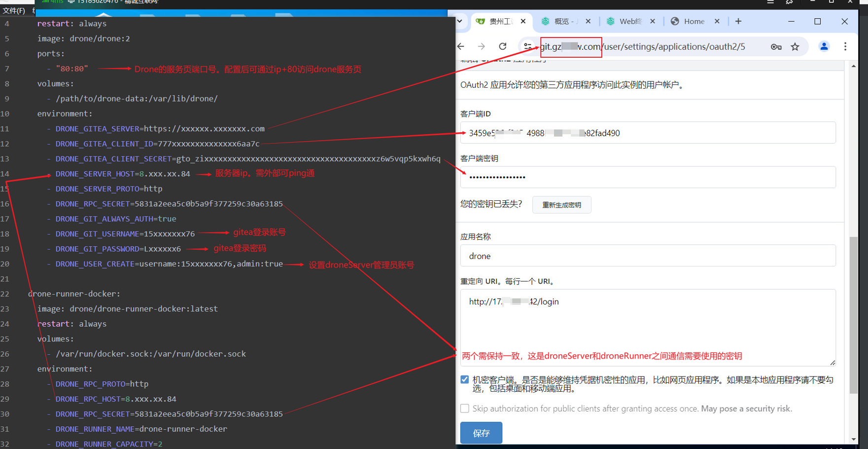Close the Web终 tab
Image resolution: width=868 pixels, height=449 pixels.
click(x=653, y=21)
